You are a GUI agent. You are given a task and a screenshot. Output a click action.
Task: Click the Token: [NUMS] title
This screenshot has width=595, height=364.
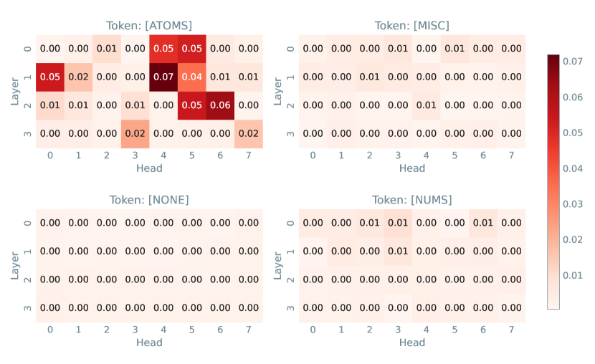point(412,200)
